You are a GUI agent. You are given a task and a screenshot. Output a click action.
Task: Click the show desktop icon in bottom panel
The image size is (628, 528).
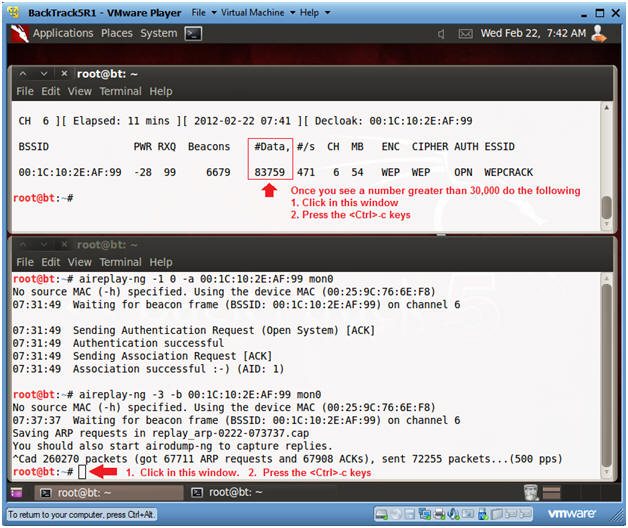click(x=17, y=492)
